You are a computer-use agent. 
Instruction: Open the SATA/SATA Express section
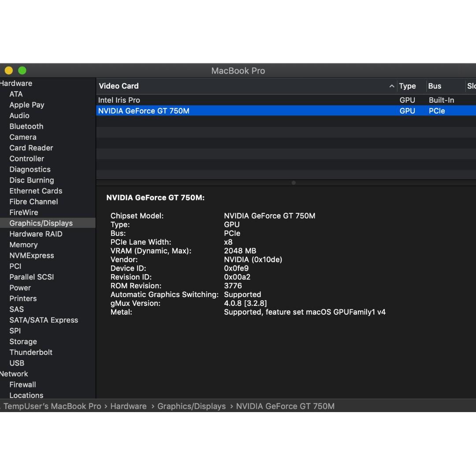[44, 320]
